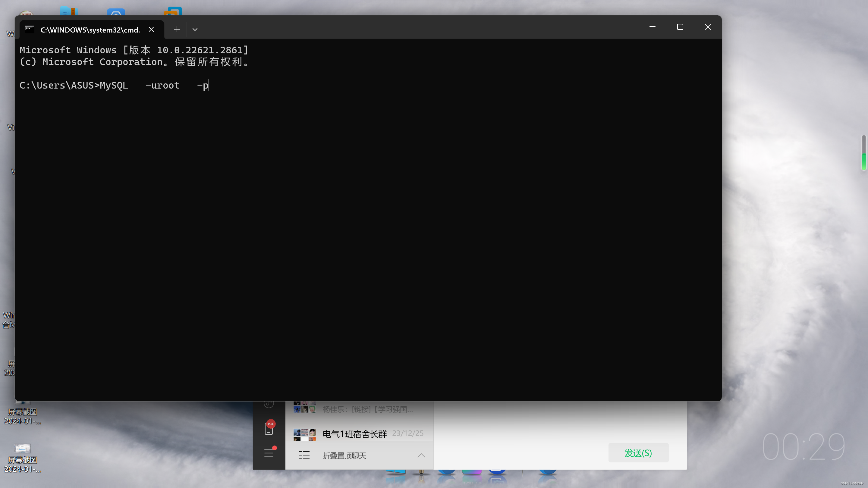Open a new terminal tab with plus
Viewport: 868px width, 488px height.
click(177, 30)
